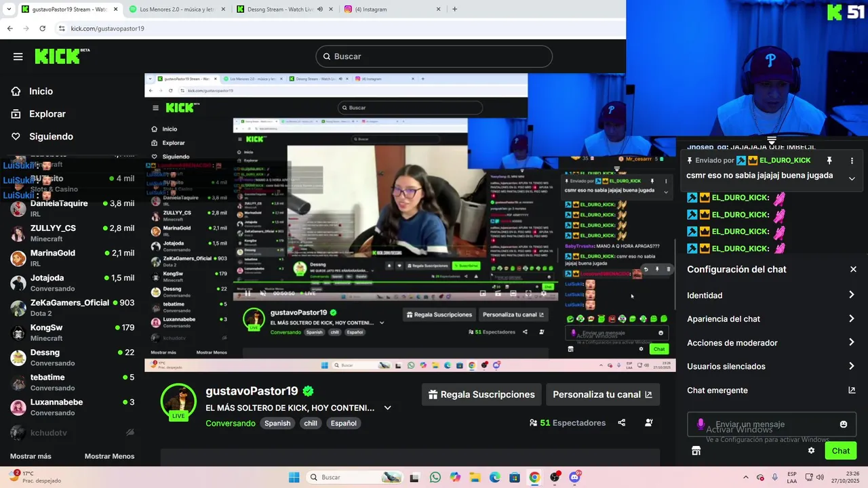Click the Enviar un mensaje field

[x=771, y=424]
